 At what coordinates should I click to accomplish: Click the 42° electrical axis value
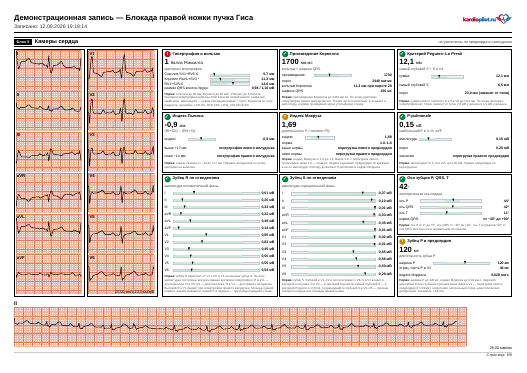404,187
